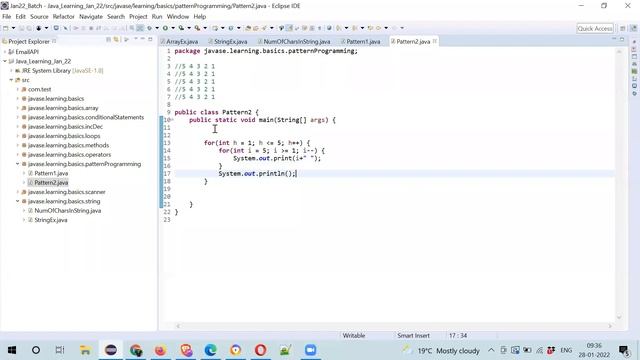Toggle Mark Occurrences in the toolbar
Image resolution: width=640 pixels, height=360 pixels.
(x=289, y=28)
